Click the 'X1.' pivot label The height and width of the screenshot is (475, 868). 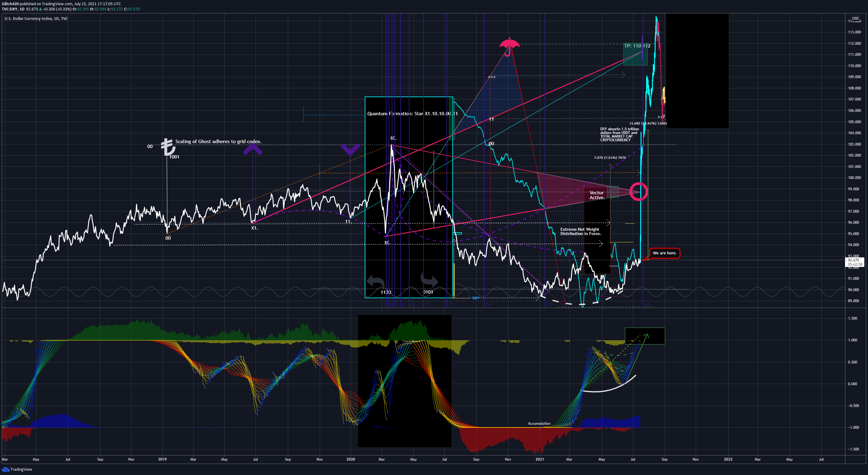[x=254, y=228]
